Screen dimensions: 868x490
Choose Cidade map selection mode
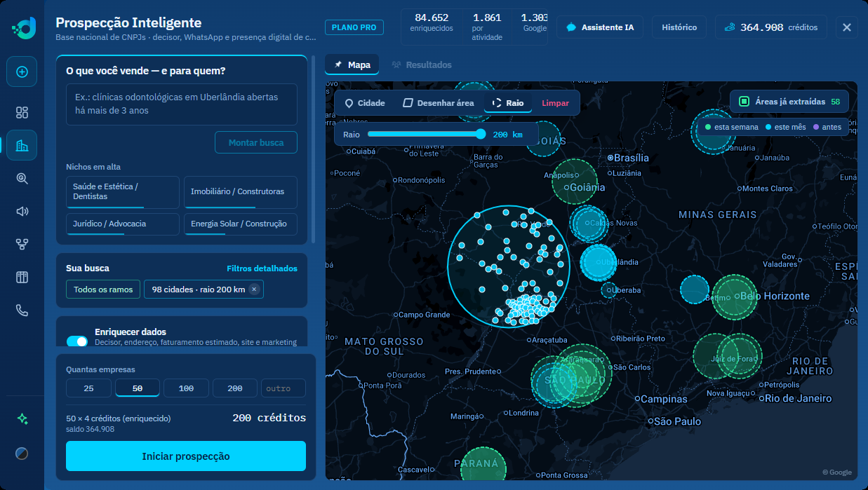point(365,103)
